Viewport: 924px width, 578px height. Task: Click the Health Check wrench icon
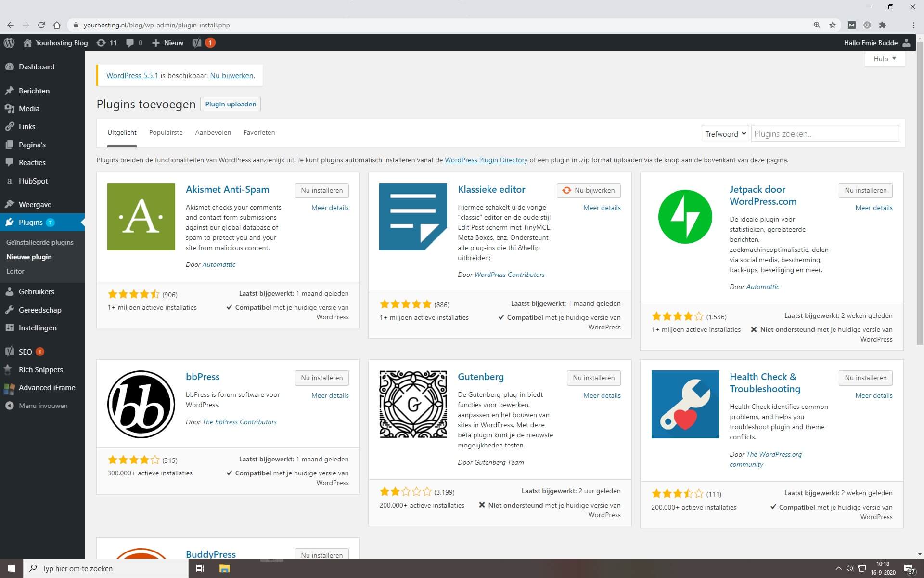click(x=685, y=404)
